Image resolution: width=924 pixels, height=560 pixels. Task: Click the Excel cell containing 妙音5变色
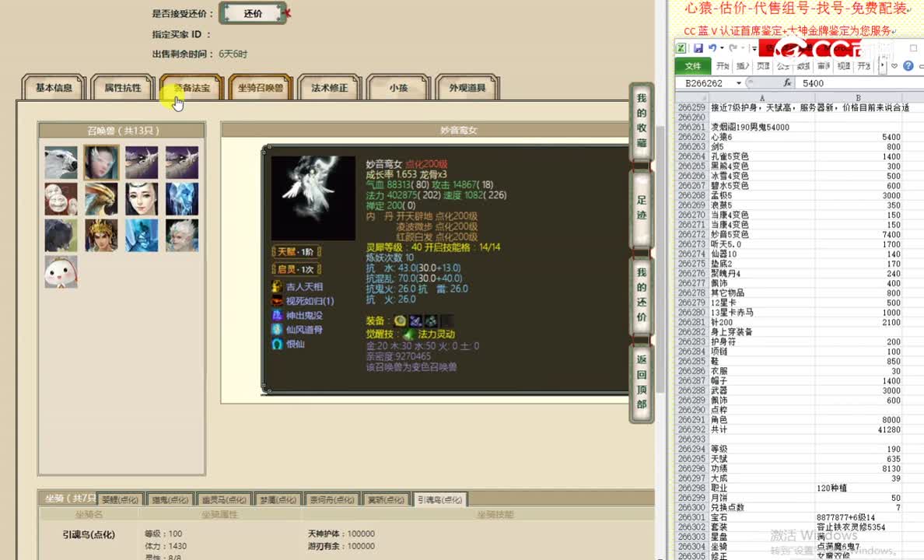pyautogui.click(x=762, y=235)
